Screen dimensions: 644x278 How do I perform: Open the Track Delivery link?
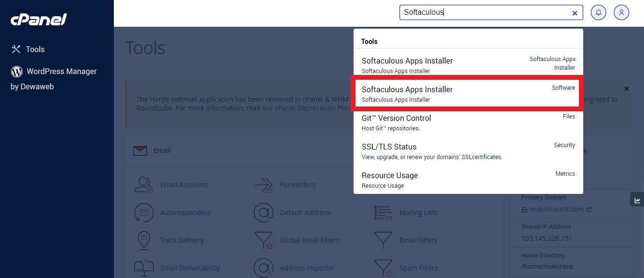(x=182, y=240)
